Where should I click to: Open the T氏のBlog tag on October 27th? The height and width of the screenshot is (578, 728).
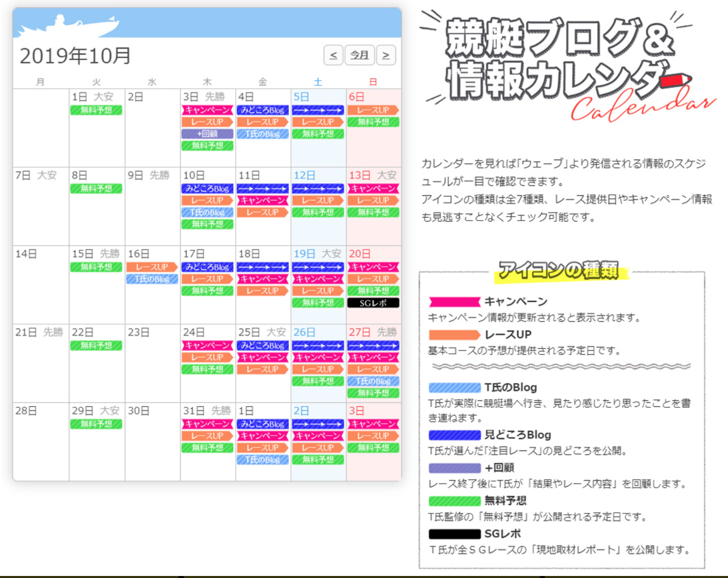[x=373, y=381]
